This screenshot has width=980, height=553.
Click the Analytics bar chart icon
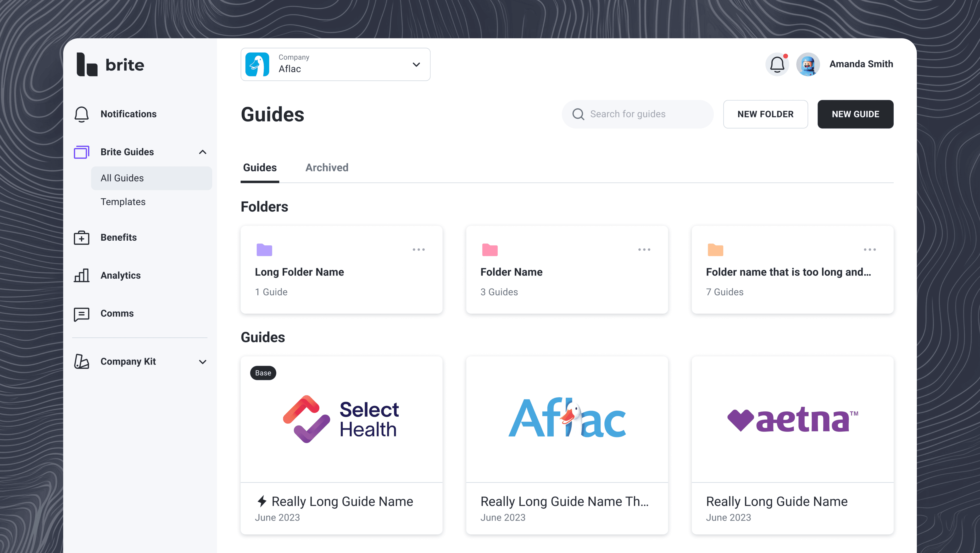click(81, 275)
